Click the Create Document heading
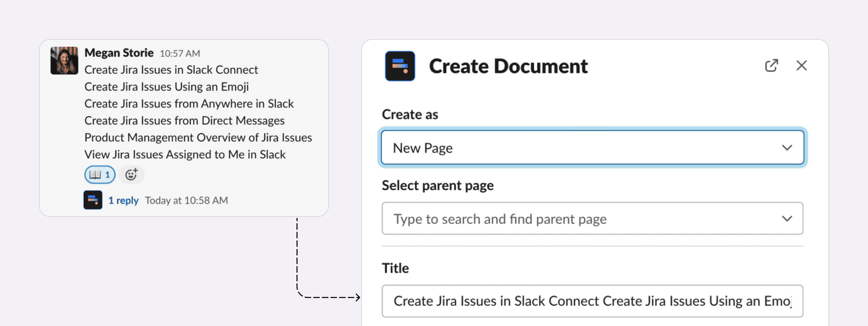 pos(509,66)
